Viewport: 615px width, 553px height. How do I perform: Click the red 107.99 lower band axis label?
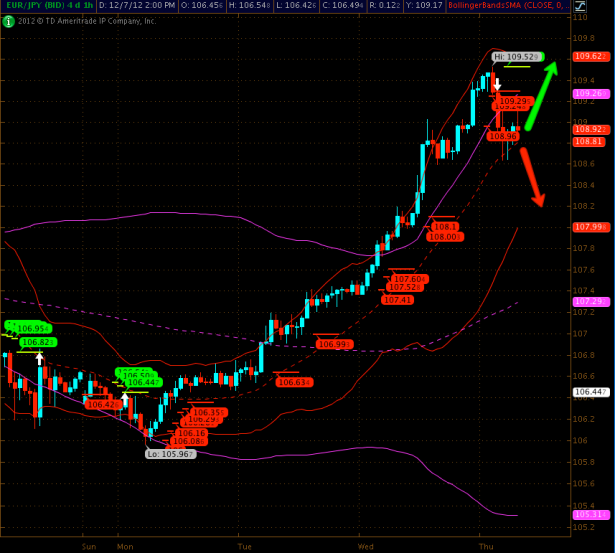(591, 227)
